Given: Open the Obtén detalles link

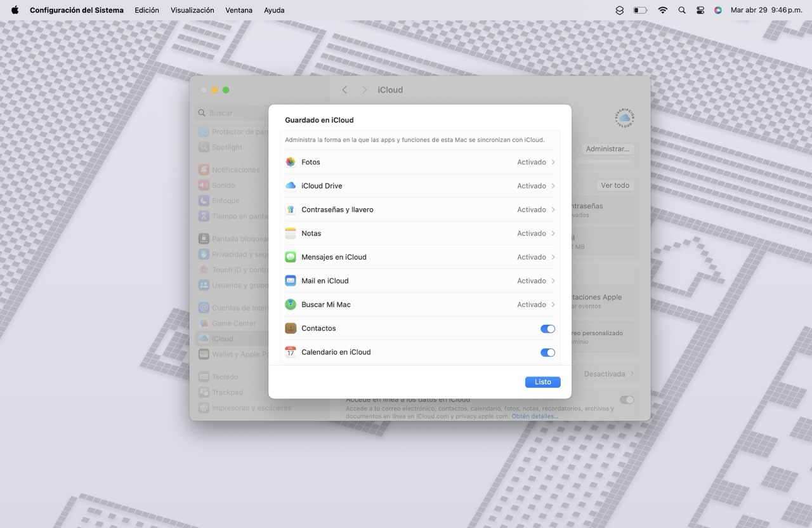Looking at the screenshot, I should point(535,416).
